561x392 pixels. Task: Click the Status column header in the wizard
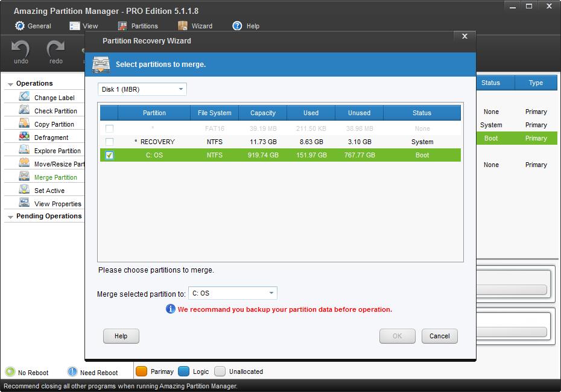tap(422, 113)
